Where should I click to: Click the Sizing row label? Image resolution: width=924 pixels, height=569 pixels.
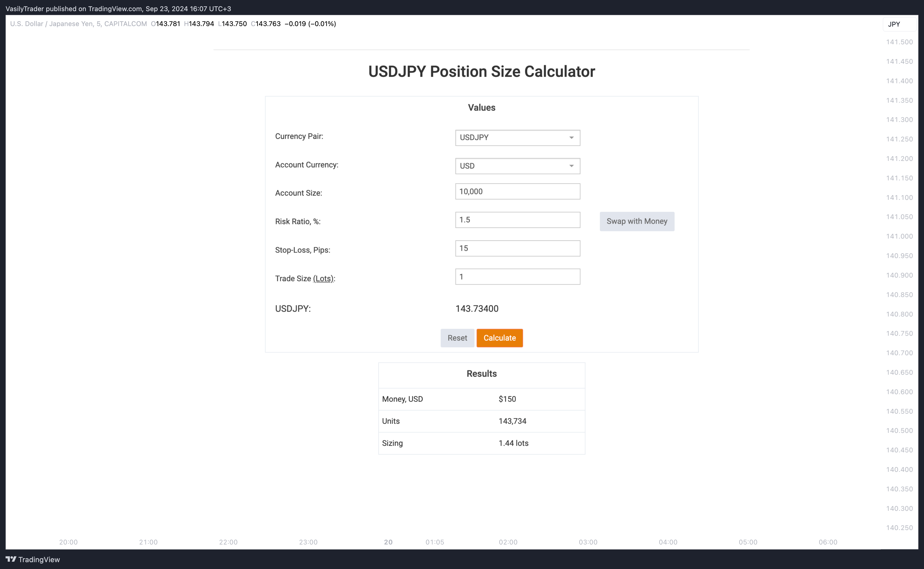392,443
